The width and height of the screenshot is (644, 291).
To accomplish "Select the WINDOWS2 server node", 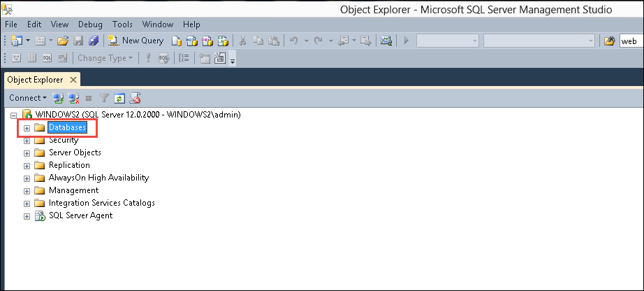I will click(138, 115).
